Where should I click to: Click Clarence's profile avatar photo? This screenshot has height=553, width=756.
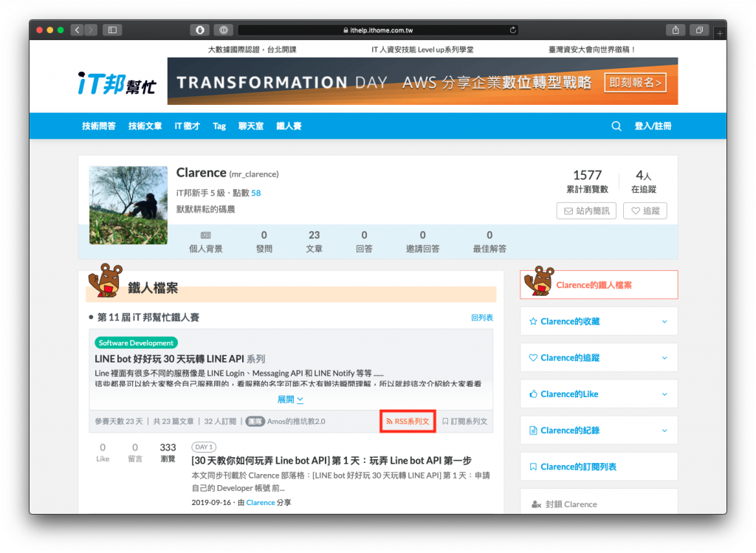(x=128, y=205)
